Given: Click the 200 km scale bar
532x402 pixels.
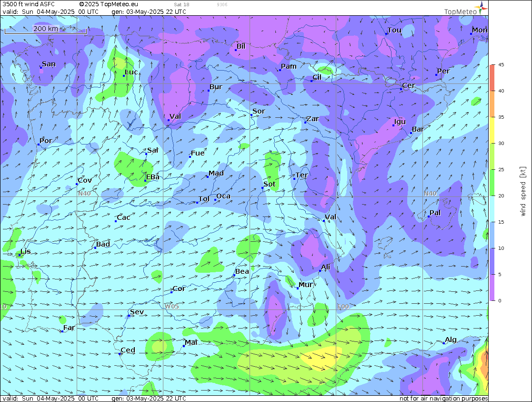Looking at the screenshot, I should pyautogui.click(x=45, y=30).
